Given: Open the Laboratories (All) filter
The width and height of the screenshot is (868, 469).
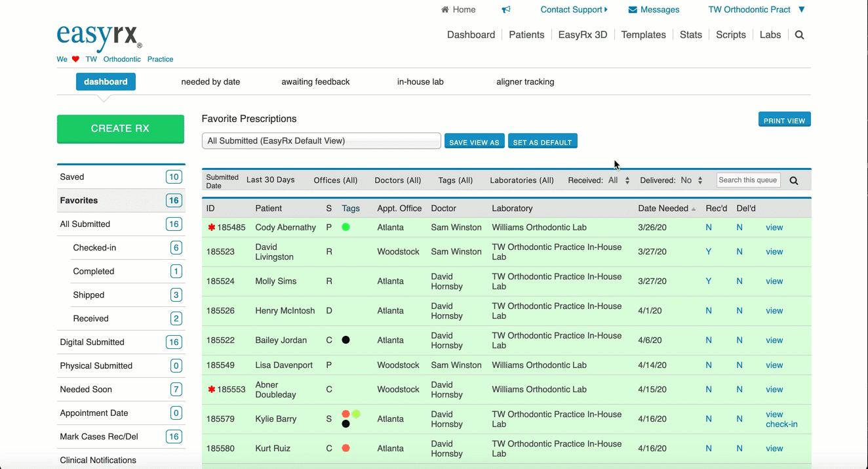Looking at the screenshot, I should tap(522, 180).
